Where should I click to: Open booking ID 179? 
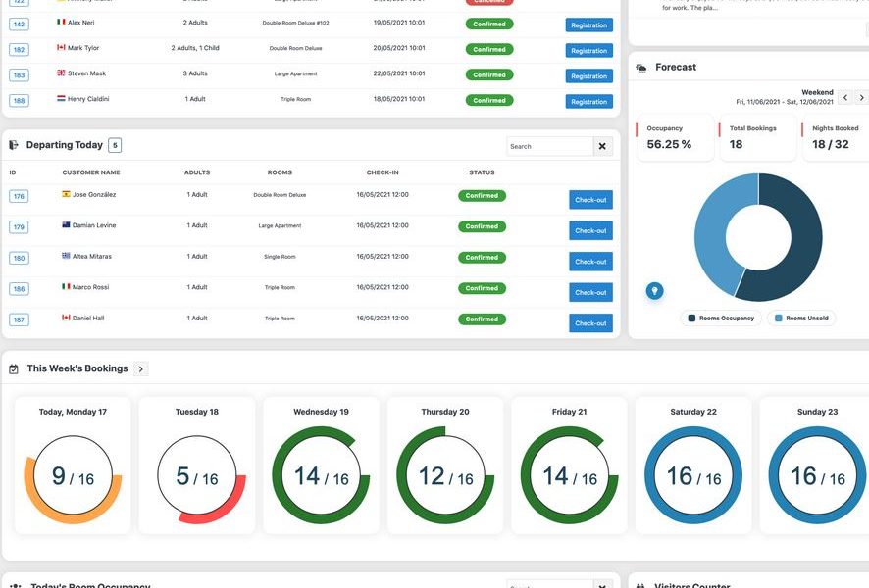(19, 227)
